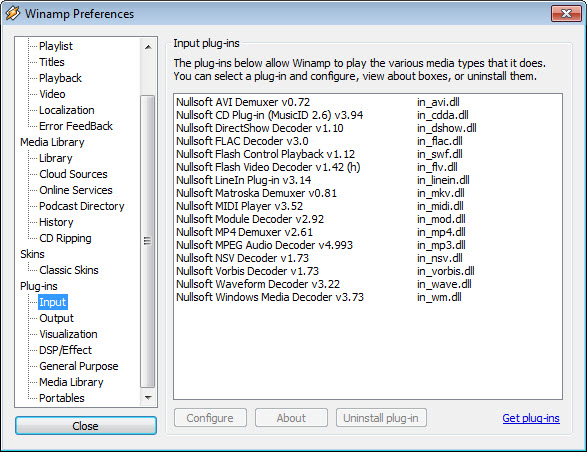The width and height of the screenshot is (587, 452).
Task: Open the Playlist preferences page
Action: pos(56,46)
